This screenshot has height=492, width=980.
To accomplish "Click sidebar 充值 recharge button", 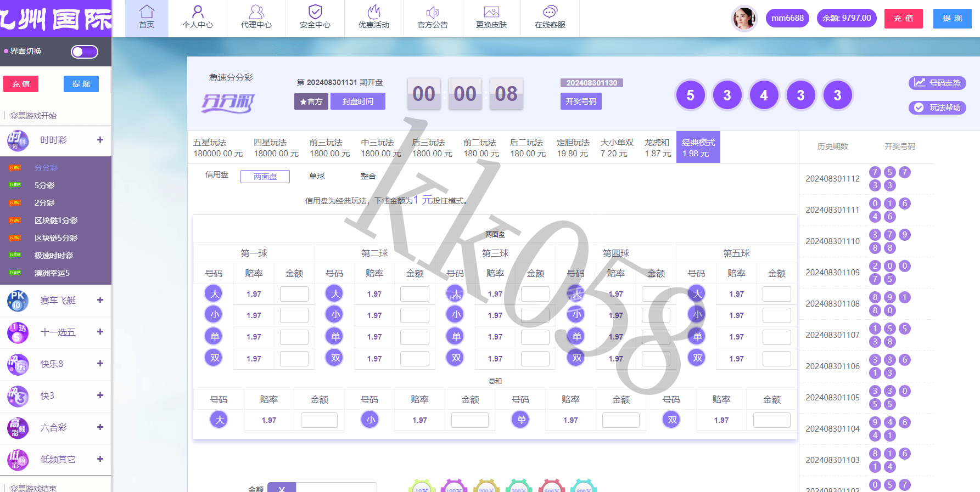I will click(x=21, y=84).
